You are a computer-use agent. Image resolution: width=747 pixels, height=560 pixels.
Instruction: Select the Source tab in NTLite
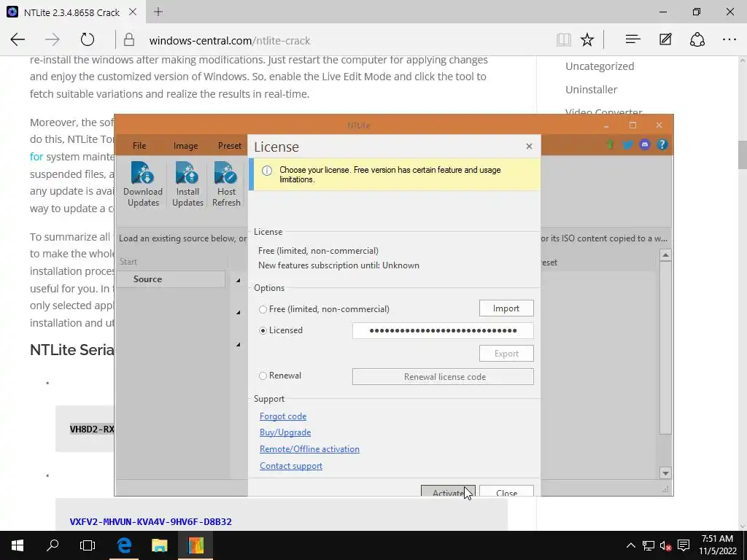[x=171, y=279]
